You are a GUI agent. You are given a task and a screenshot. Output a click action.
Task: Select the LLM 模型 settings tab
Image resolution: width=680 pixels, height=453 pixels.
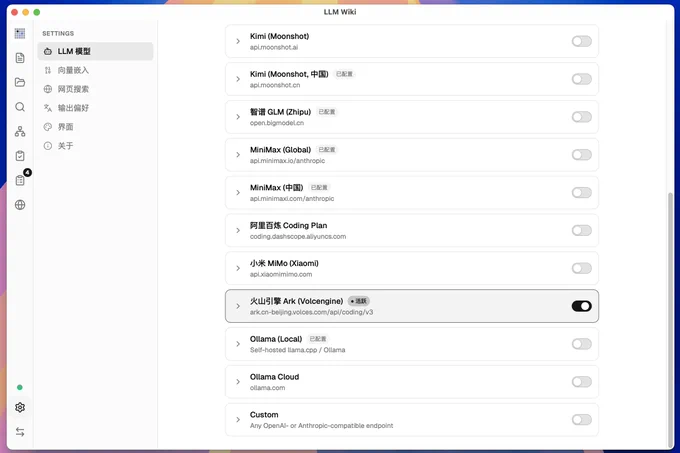click(x=95, y=51)
